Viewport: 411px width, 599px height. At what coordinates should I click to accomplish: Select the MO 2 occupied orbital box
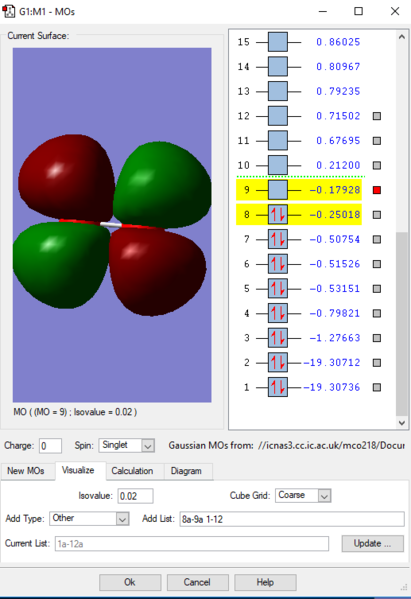point(278,363)
